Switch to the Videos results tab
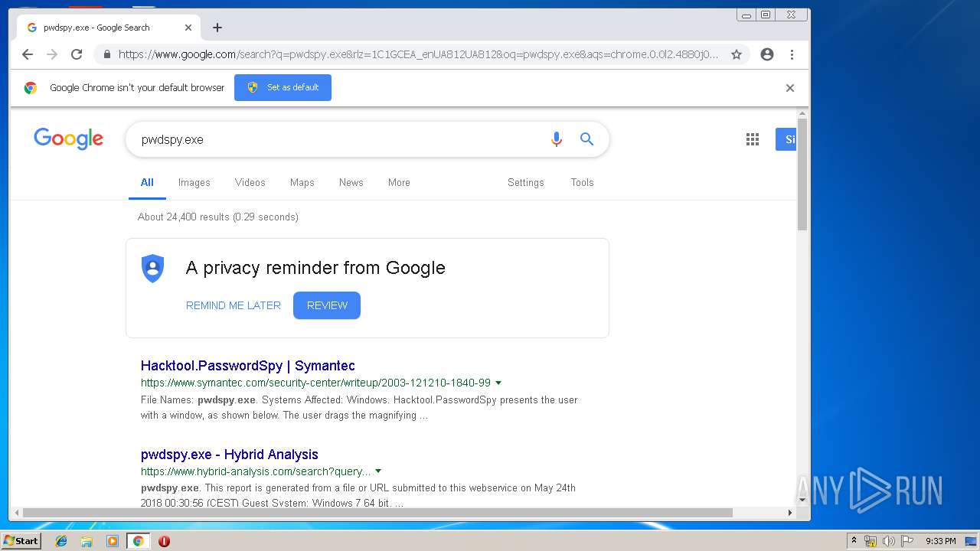The image size is (980, 551). coord(250,183)
